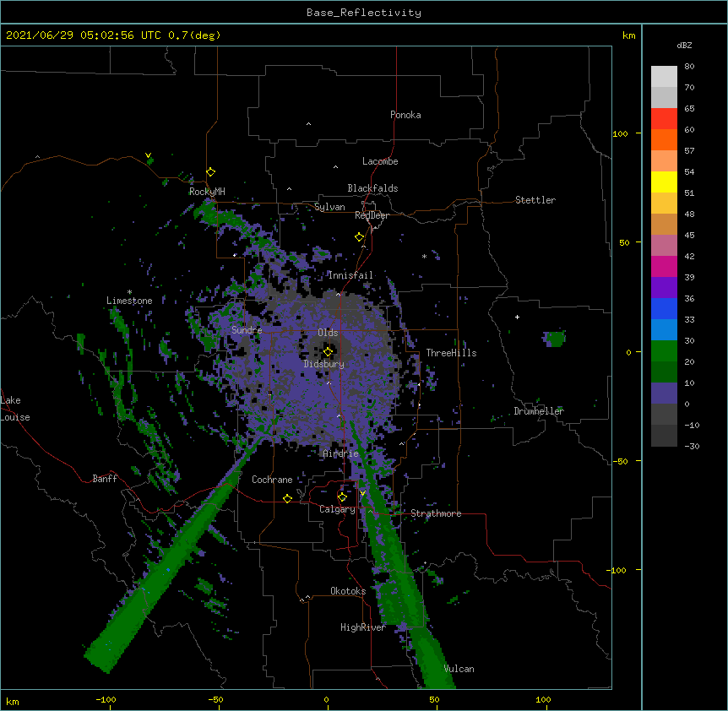Select the yellow diamond marker south of RedDeer
This screenshot has height=711, width=728.
(360, 237)
